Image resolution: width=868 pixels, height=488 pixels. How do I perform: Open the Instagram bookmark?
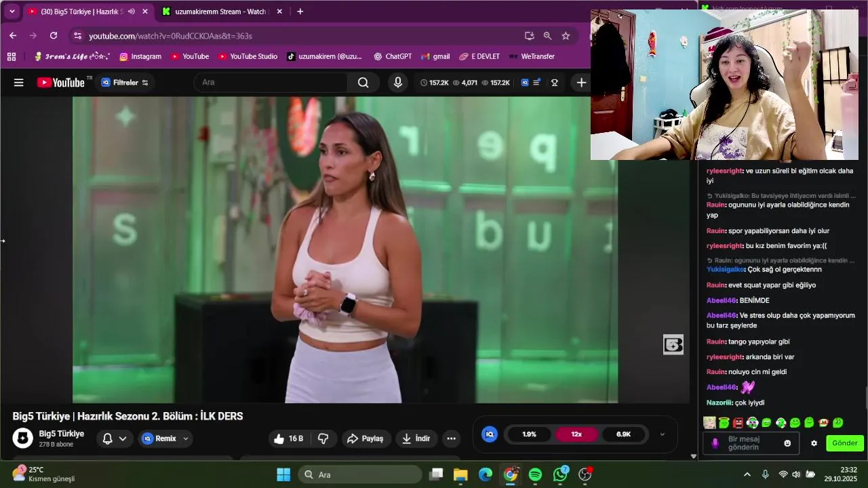click(x=140, y=57)
